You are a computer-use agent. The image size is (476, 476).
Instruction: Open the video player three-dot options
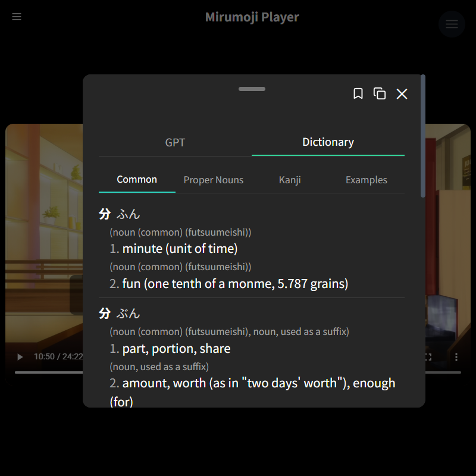pyautogui.click(x=456, y=357)
